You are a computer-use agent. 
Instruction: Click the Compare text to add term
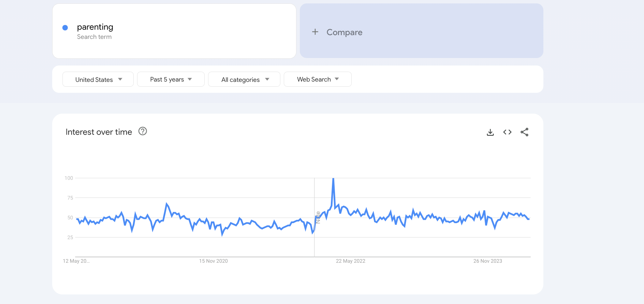344,32
